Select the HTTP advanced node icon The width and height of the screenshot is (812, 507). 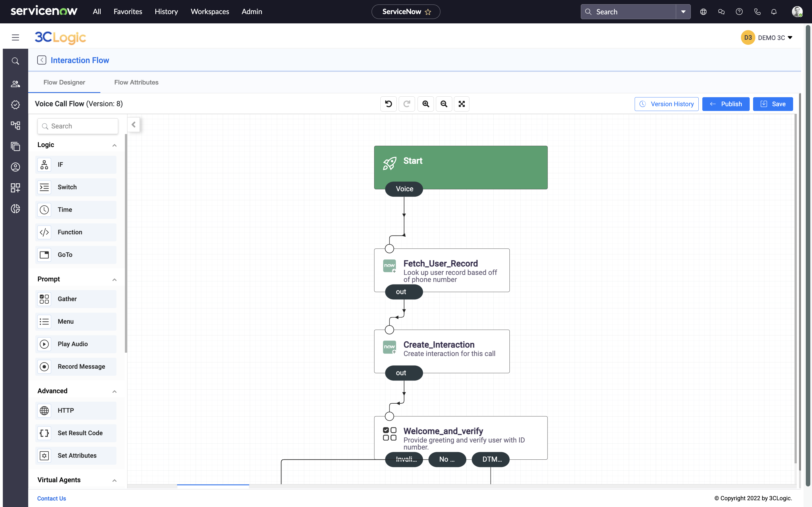point(45,410)
